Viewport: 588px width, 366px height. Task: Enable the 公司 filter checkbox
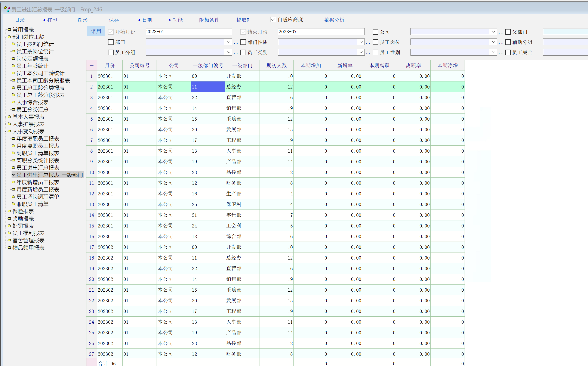point(375,32)
